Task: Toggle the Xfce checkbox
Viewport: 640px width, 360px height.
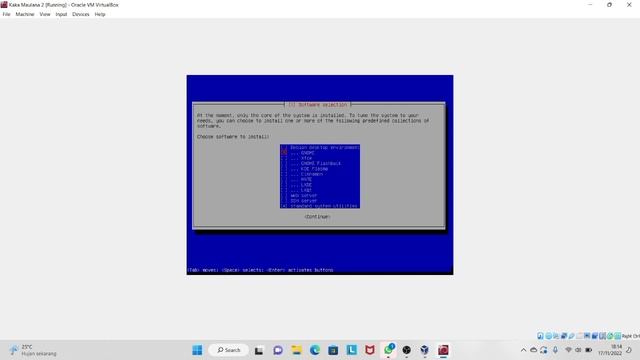Action: tap(284, 158)
